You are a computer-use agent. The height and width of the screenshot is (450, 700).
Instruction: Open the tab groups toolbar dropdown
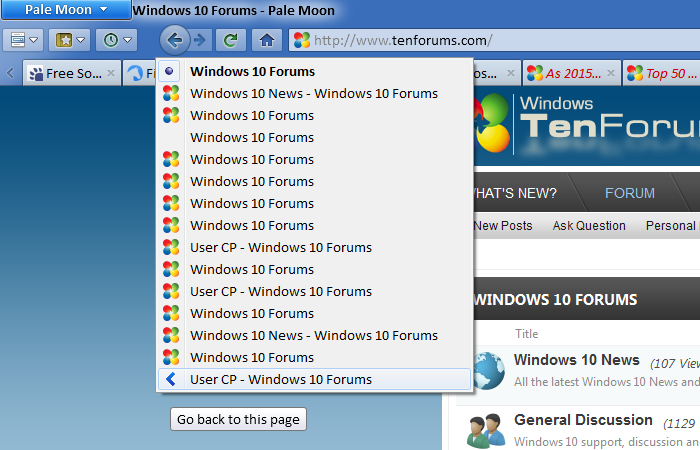pos(23,40)
